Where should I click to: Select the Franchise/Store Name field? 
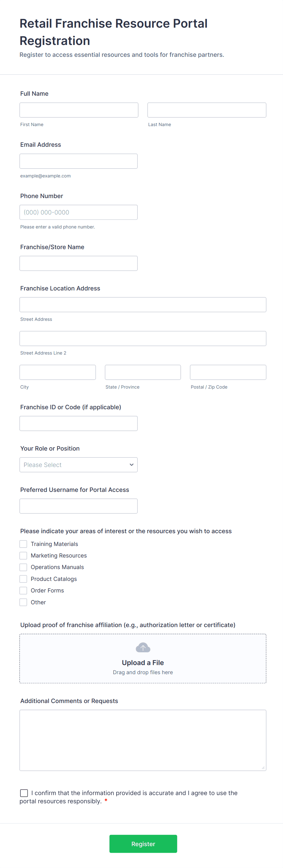tap(79, 263)
